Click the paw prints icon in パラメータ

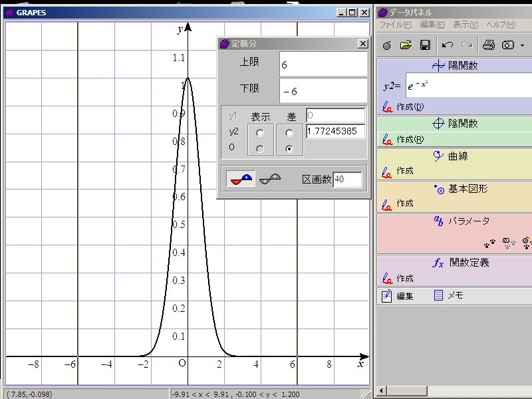coord(491,242)
